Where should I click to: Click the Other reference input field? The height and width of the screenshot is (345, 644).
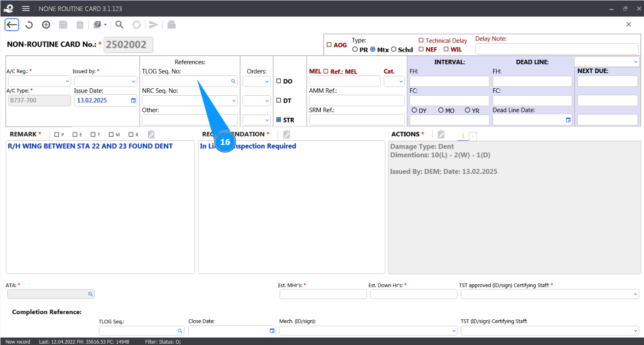[190, 120]
